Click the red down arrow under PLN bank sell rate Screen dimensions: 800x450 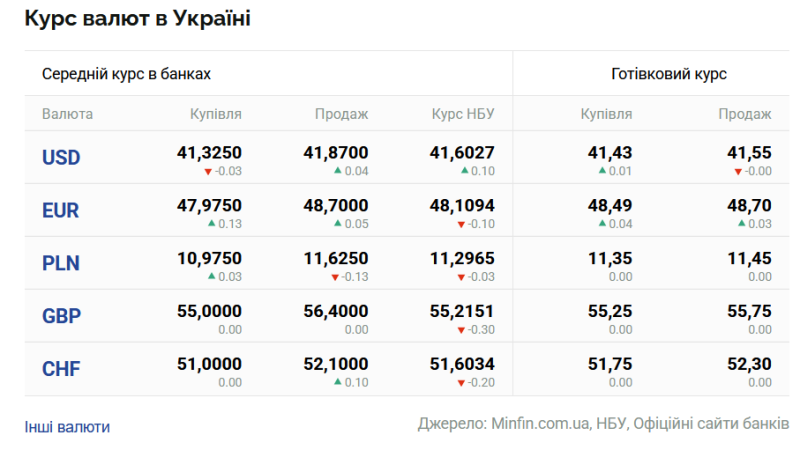coord(335,277)
